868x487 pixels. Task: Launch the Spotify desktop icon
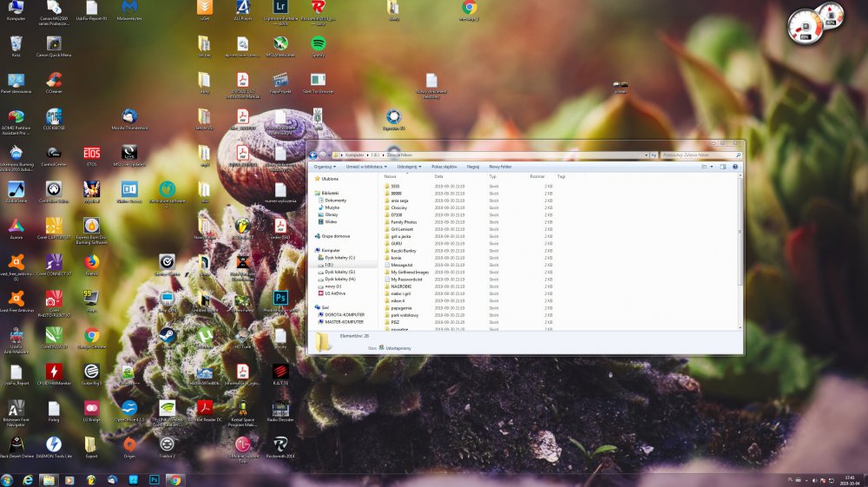click(x=319, y=45)
